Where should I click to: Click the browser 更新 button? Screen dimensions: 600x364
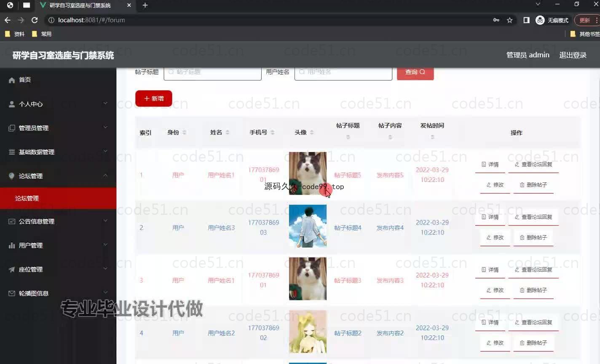tap(587, 20)
